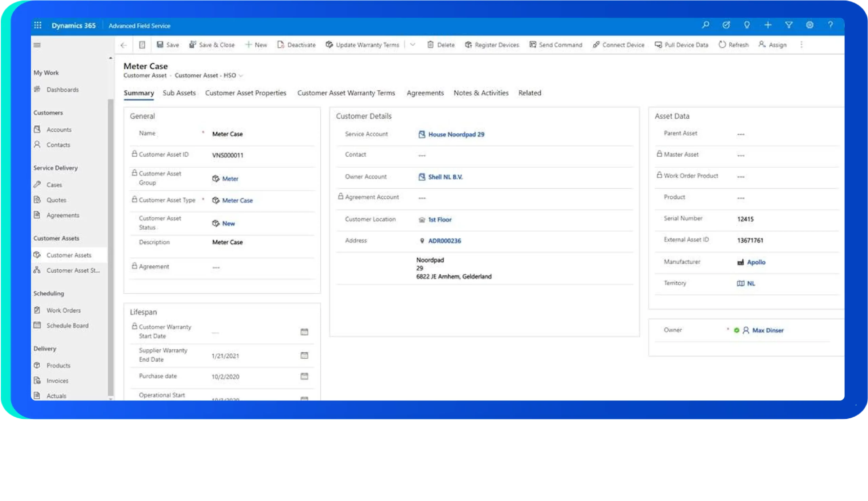Assign the record to another user
The image size is (868, 501).
773,45
